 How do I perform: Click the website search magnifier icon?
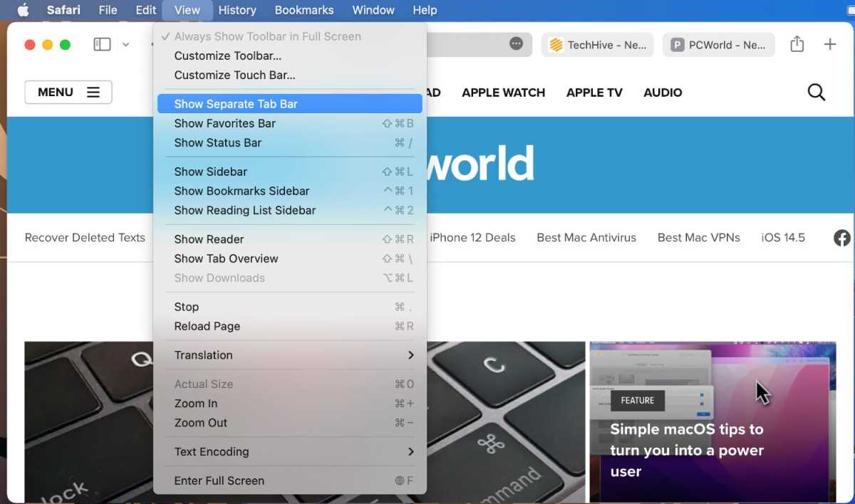(x=816, y=93)
